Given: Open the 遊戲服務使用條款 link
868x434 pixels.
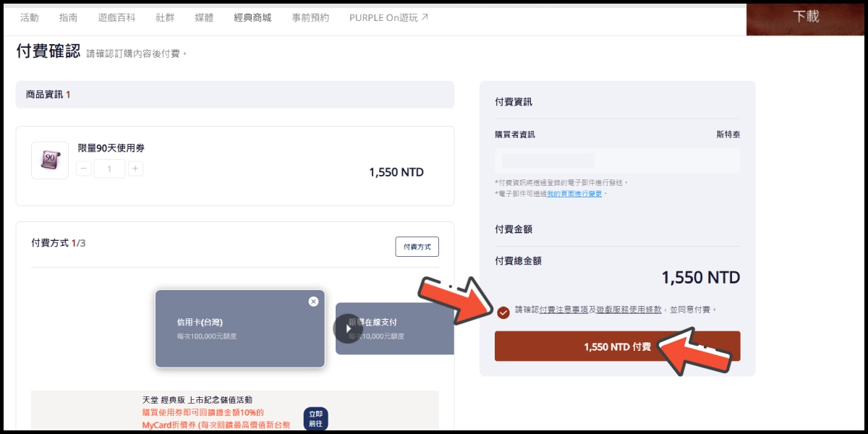Looking at the screenshot, I should pyautogui.click(x=629, y=310).
